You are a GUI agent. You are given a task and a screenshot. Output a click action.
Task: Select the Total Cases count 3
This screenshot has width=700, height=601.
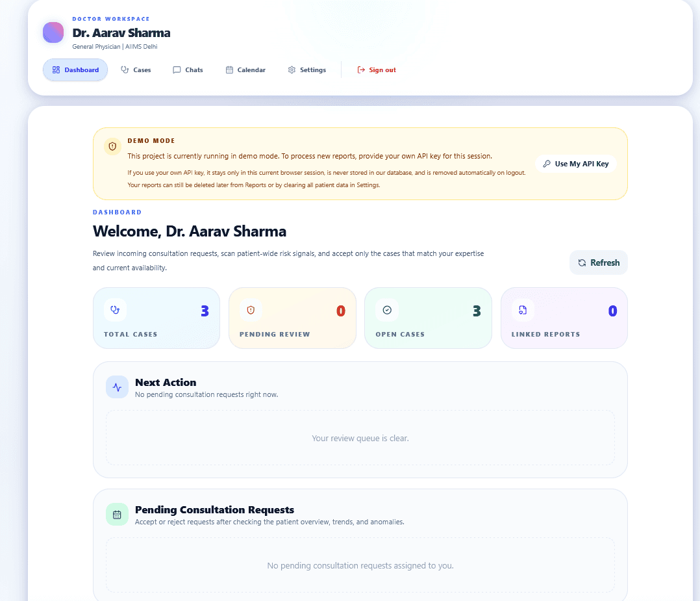tap(205, 311)
